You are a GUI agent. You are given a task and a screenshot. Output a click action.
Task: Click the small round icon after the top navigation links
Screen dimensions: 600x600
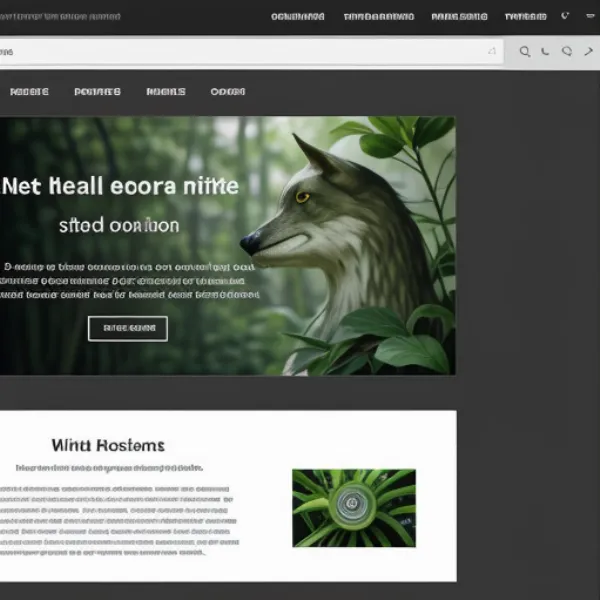[565, 16]
